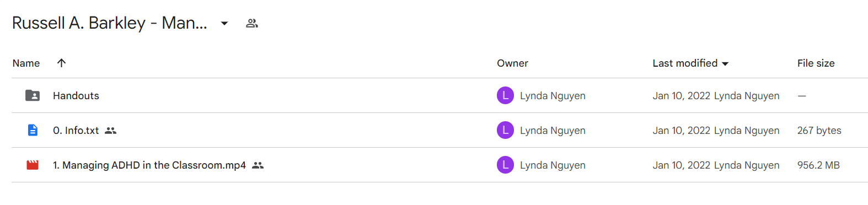Click Lynda Nguyen avatar in Info.txt row
Screen dimensions: 868x205
(x=505, y=130)
